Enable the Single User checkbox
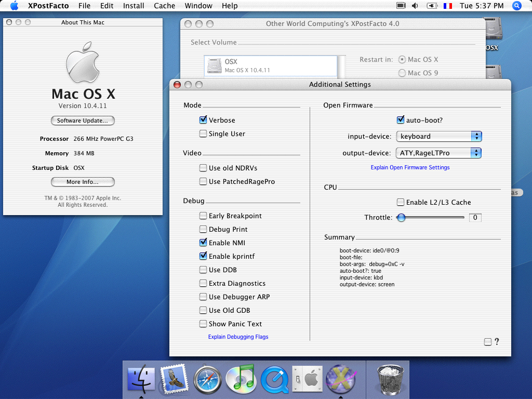Viewport: 532px width, 399px height. click(203, 134)
